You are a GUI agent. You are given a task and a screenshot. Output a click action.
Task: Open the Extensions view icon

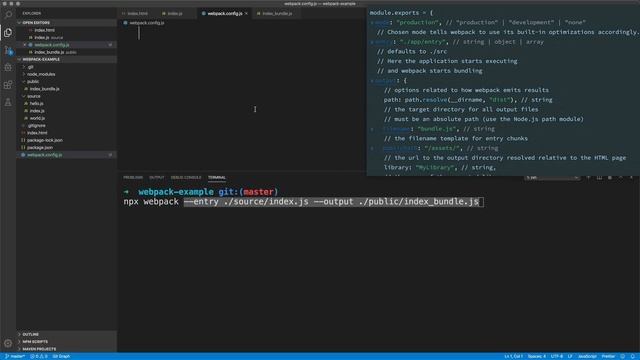tap(8, 85)
